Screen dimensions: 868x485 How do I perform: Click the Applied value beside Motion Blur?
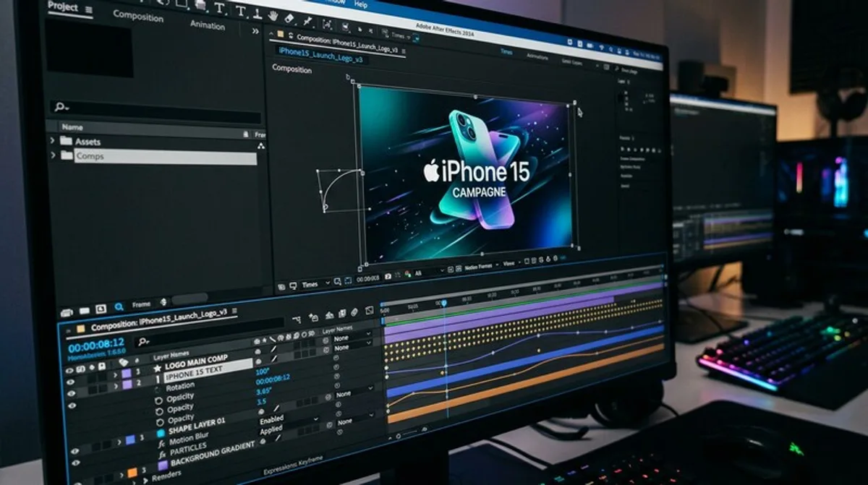(x=271, y=431)
